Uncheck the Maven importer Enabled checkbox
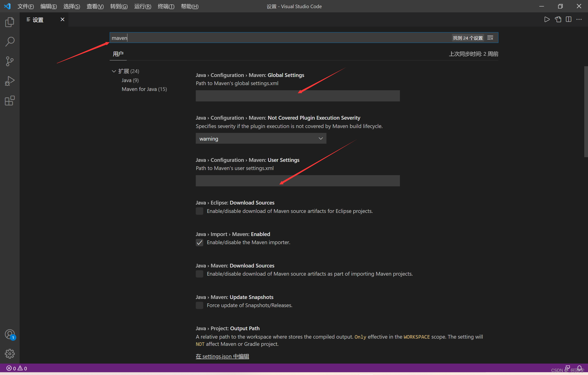This screenshot has width=588, height=375. (x=199, y=243)
